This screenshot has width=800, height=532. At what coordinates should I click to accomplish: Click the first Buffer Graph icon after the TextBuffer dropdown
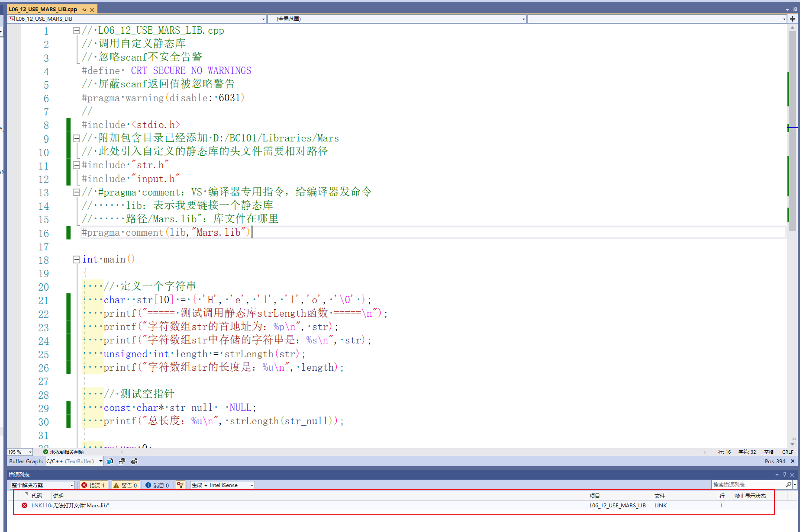coord(110,461)
